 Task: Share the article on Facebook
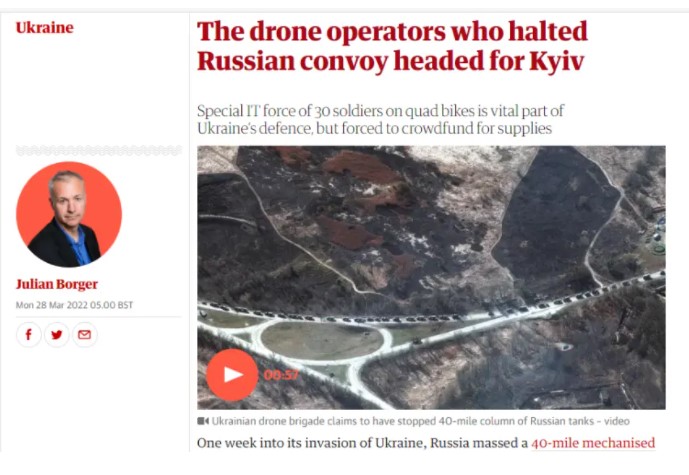[x=29, y=335]
